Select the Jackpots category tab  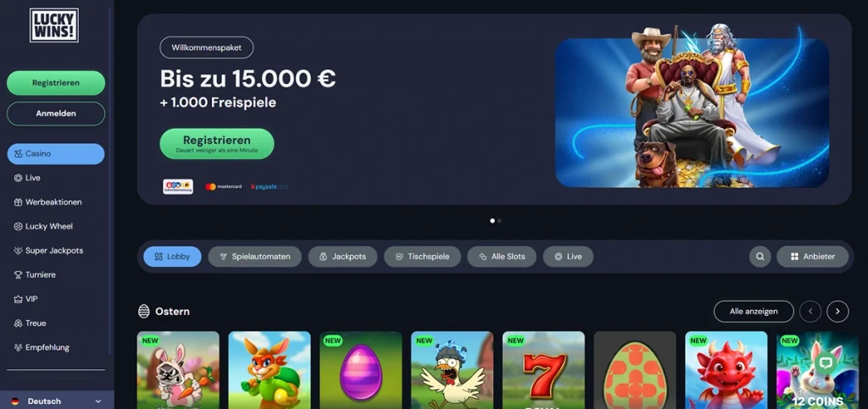coord(342,257)
